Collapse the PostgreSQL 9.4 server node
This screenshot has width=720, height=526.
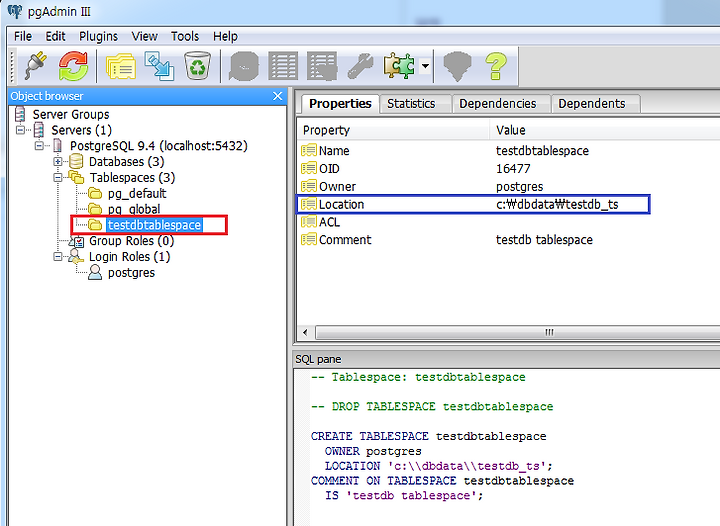tap(39, 146)
